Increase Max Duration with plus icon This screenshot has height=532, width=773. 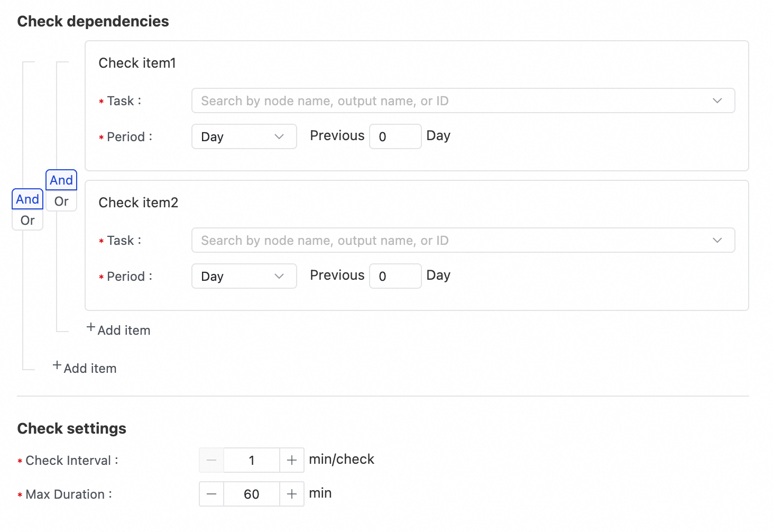(x=291, y=494)
